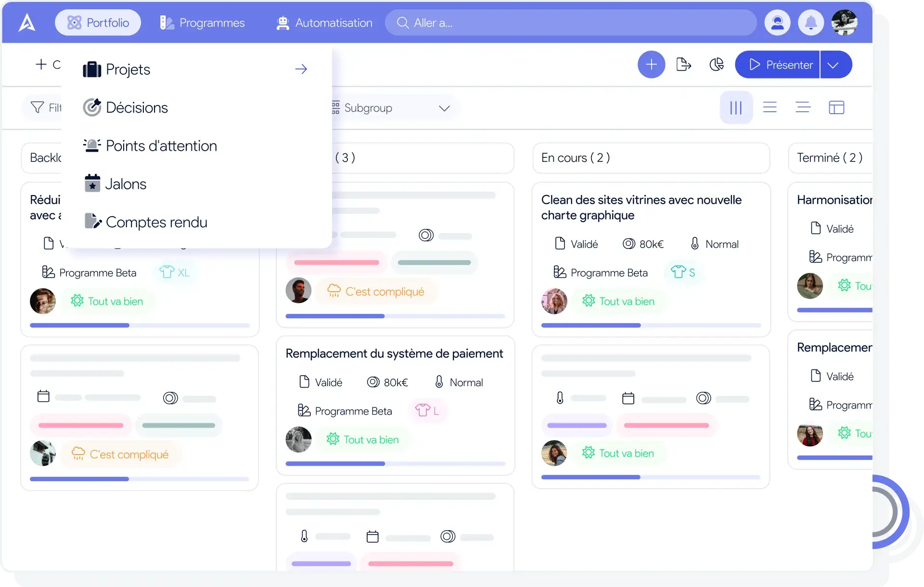Screen dimensions: 924x587
Task: Click the profile photo avatar in header
Action: click(845, 23)
